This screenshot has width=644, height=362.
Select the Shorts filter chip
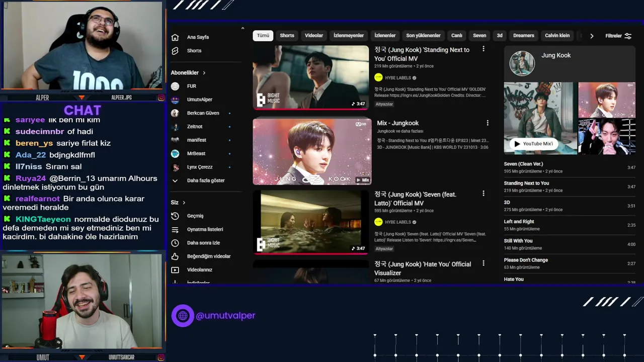(287, 36)
